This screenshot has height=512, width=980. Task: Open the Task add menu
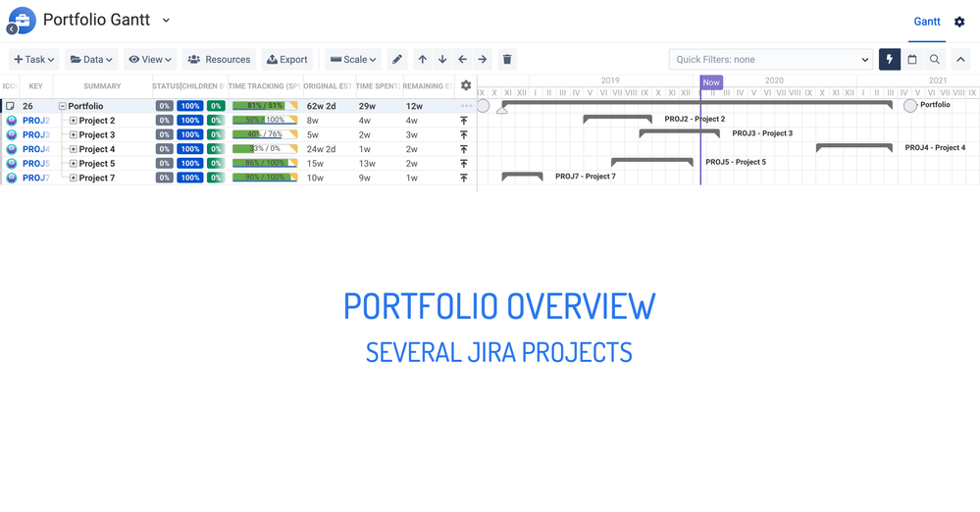coord(34,60)
